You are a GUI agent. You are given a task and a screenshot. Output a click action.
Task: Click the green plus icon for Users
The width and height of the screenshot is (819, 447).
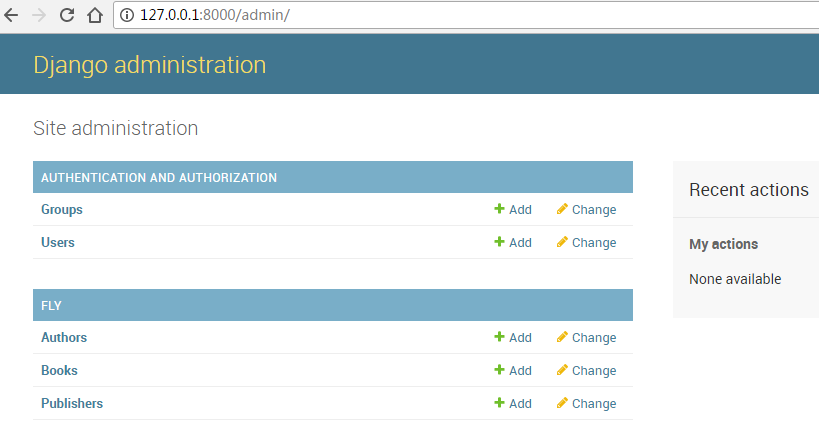pos(499,242)
